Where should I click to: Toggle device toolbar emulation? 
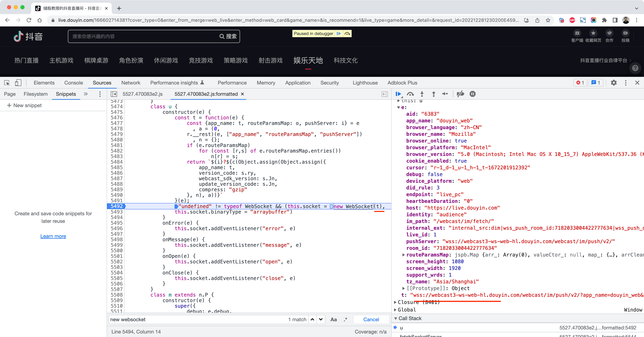(18, 83)
